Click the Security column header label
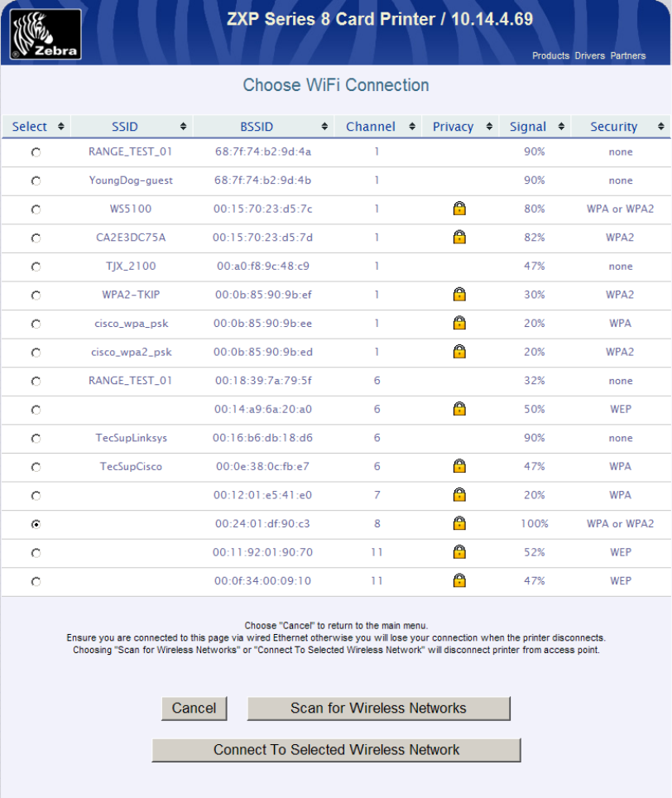This screenshot has width=672, height=798. point(613,126)
